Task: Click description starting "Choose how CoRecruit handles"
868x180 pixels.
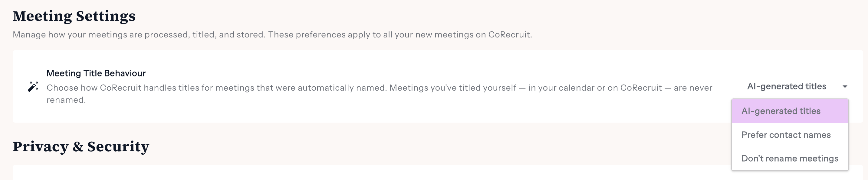Action: click(x=380, y=94)
